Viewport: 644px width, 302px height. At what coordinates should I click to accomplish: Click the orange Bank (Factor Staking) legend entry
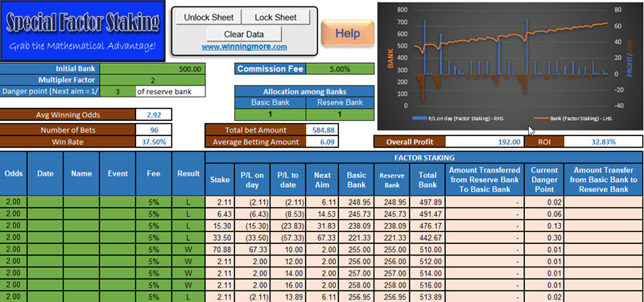573,118
